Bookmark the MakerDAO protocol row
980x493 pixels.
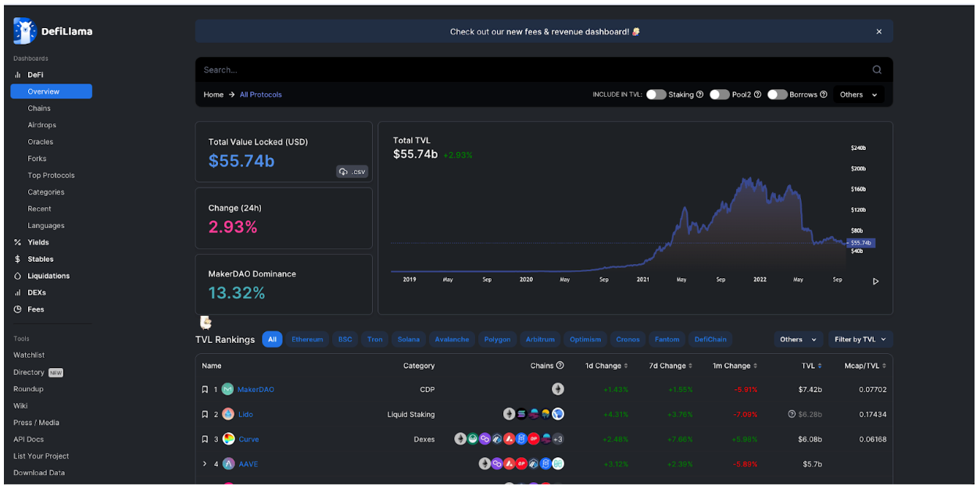[205, 389]
